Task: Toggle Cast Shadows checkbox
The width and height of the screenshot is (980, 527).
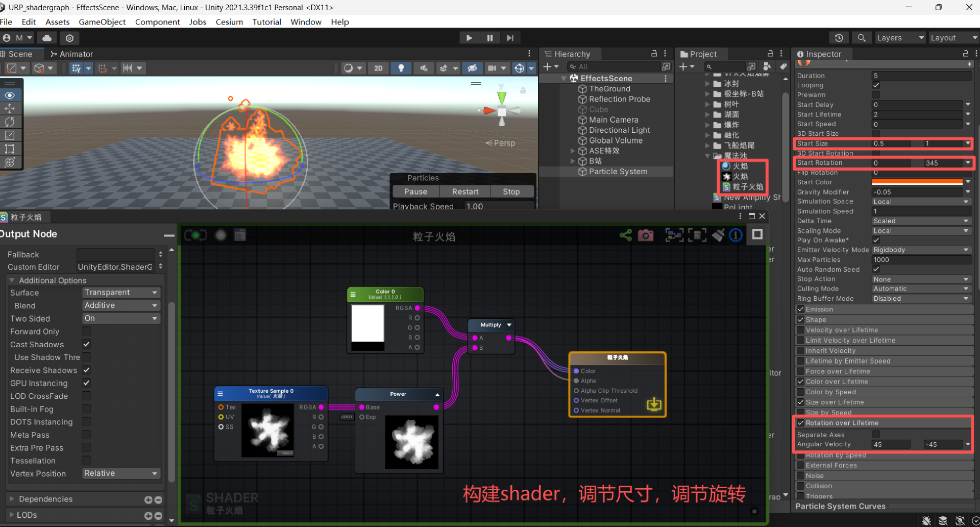Action: click(x=87, y=344)
